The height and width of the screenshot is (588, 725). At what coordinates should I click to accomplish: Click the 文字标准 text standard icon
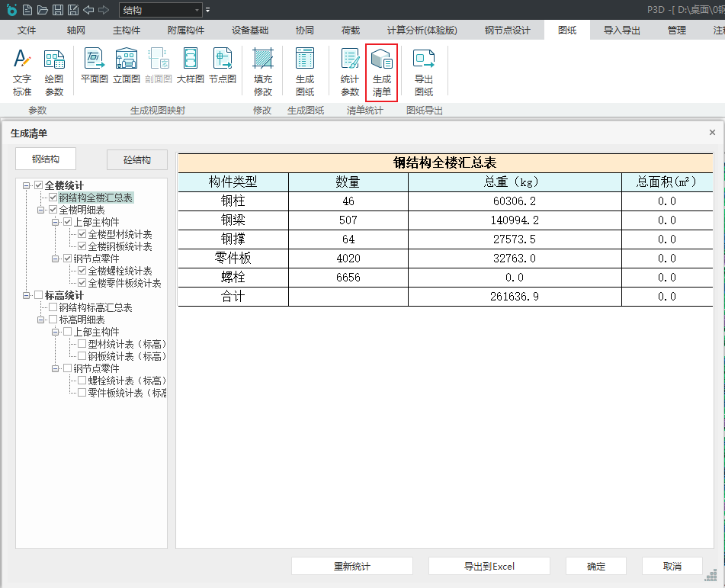22,72
